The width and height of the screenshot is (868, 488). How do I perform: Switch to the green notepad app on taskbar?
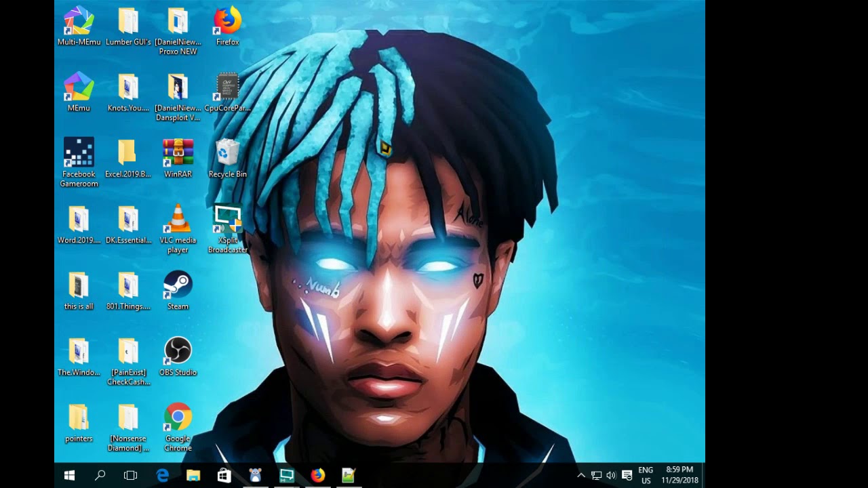pos(349,475)
